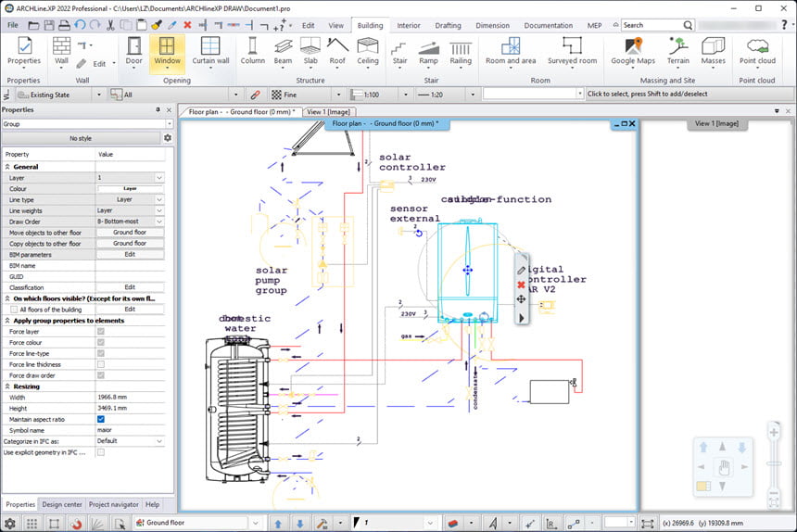Select the Masses tool
This screenshot has width=797, height=532.
(714, 52)
